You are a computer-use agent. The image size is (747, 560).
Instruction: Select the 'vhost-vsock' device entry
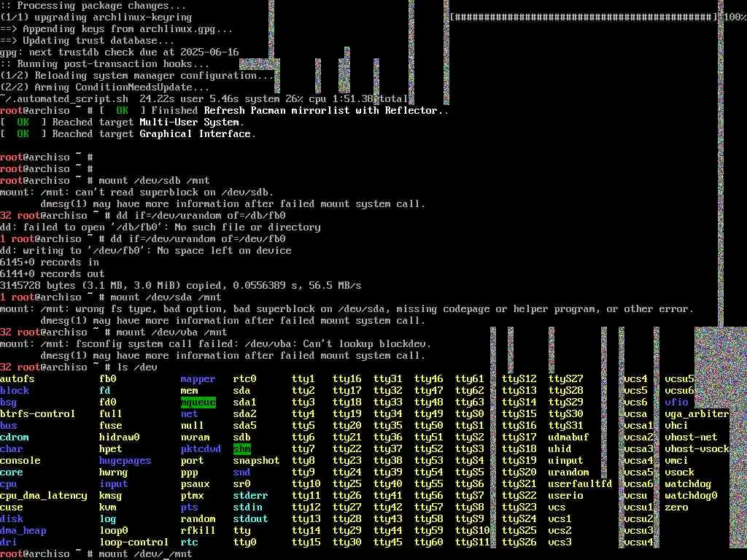(x=697, y=449)
